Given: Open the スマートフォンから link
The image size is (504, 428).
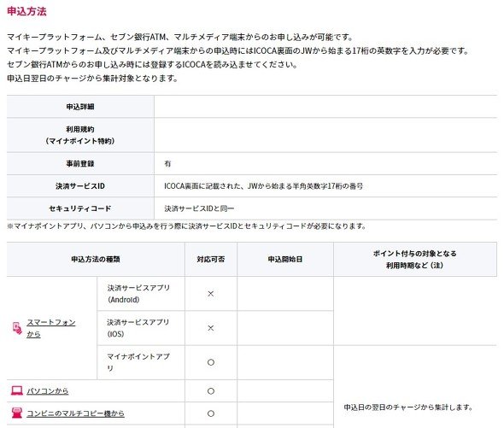Looking at the screenshot, I should pyautogui.click(x=50, y=328).
